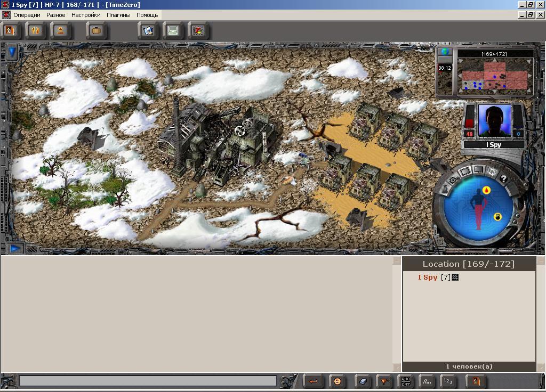Click the orange funnel filter button
The height and width of the screenshot is (392, 546).
pyautogui.click(x=384, y=381)
